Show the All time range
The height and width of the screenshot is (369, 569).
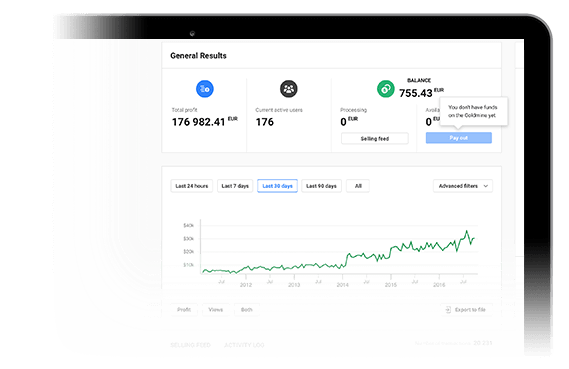pos(358,186)
